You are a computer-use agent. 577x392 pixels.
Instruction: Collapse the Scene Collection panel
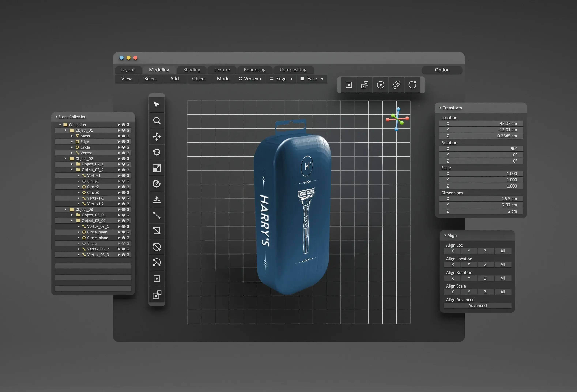pos(56,117)
